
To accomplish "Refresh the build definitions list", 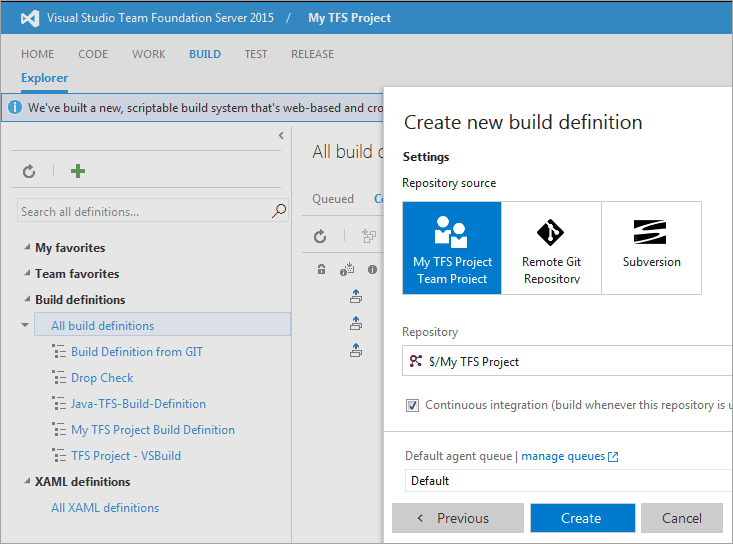I will point(29,172).
